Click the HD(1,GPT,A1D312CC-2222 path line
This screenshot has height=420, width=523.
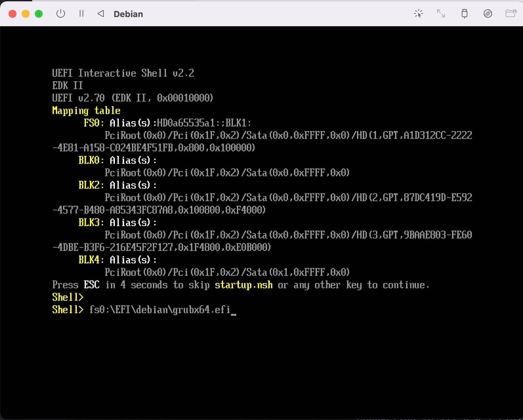[x=288, y=136]
